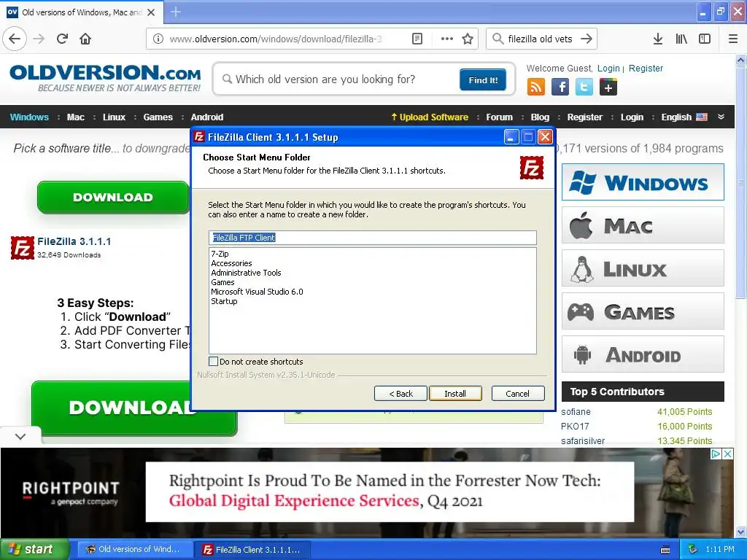Image resolution: width=747 pixels, height=560 pixels.
Task: Click the Install button in the setup dialog
Action: (x=455, y=393)
